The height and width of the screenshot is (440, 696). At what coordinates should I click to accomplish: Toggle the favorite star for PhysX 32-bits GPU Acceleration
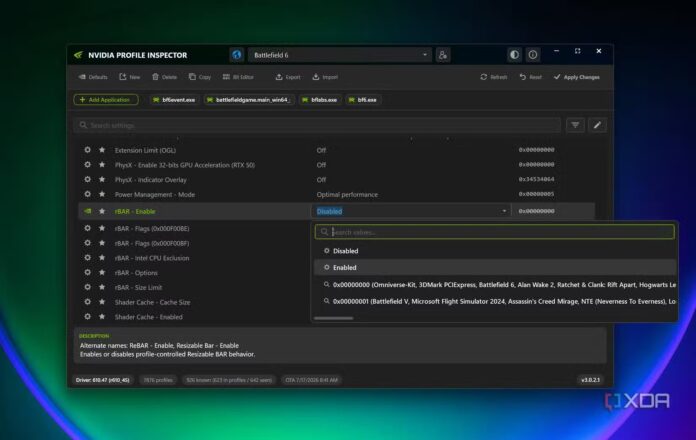102,165
